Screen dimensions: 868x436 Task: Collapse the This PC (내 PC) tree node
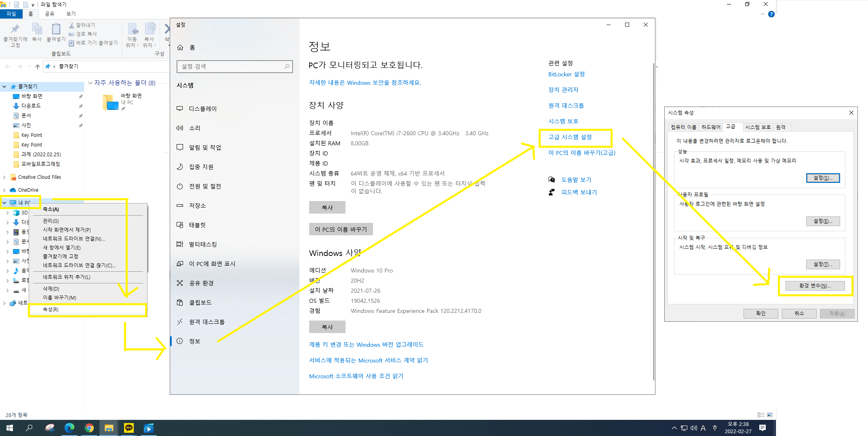tap(4, 203)
